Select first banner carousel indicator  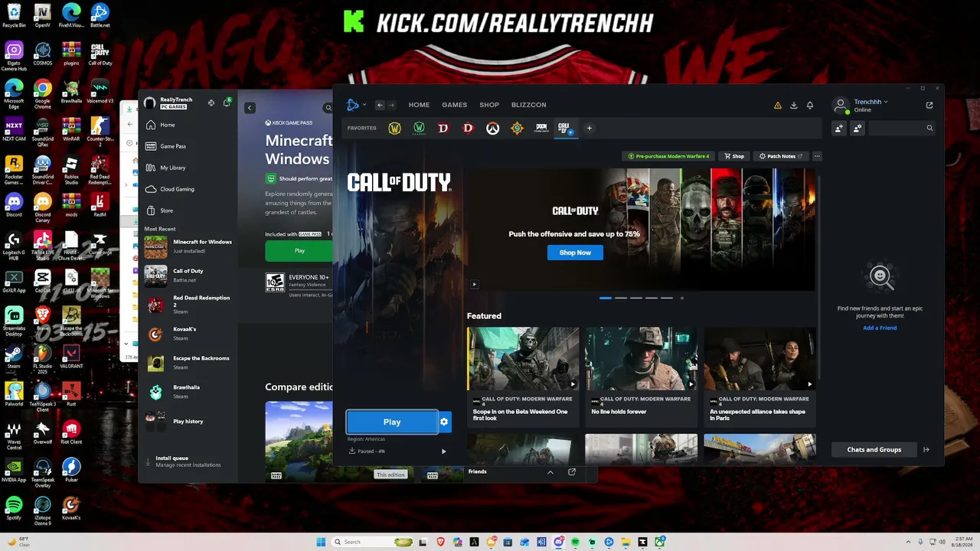[x=606, y=298]
